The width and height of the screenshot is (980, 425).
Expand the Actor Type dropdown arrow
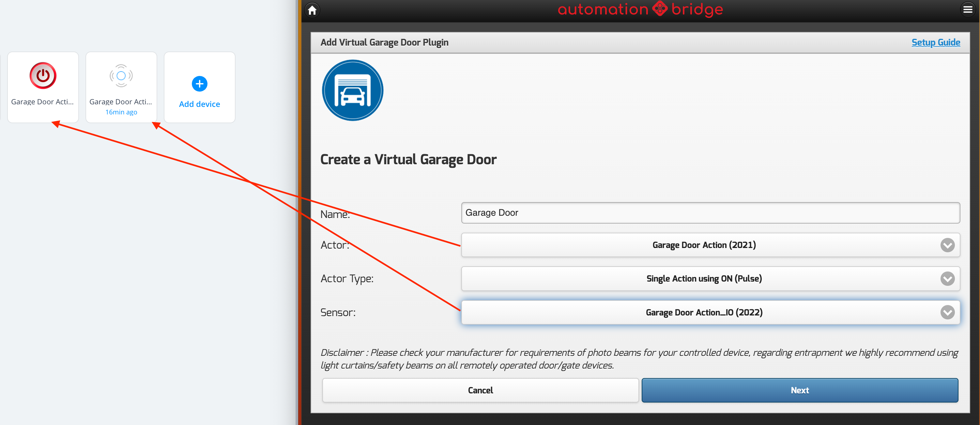947,279
